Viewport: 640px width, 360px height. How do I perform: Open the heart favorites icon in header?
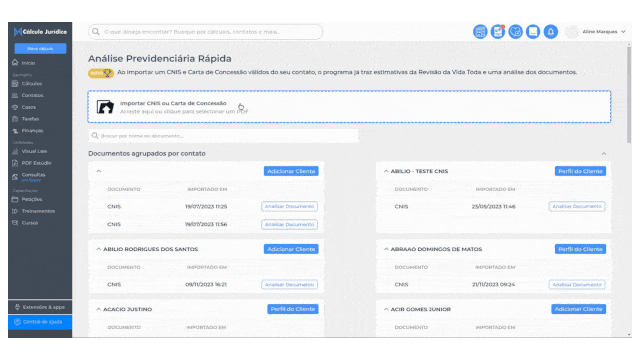pyautogui.click(x=516, y=31)
